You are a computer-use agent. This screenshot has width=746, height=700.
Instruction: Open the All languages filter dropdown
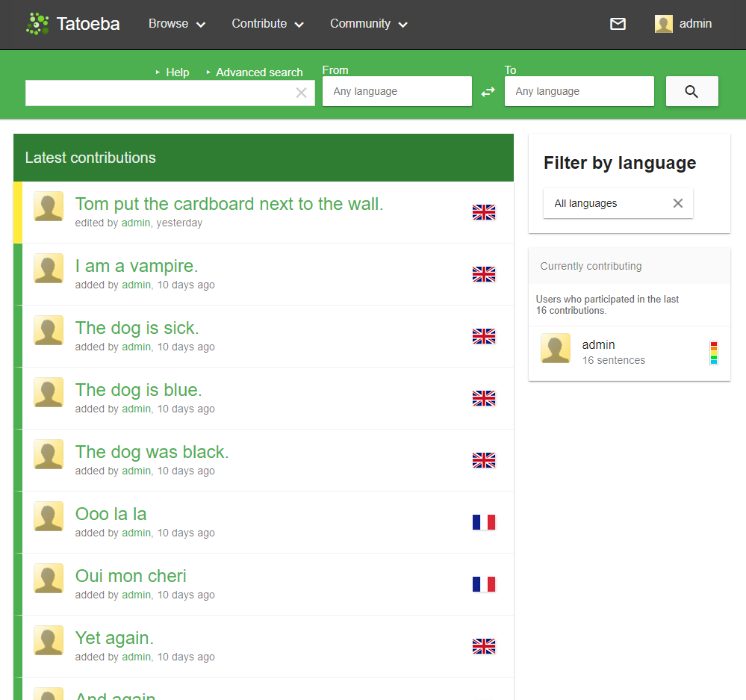click(x=618, y=203)
